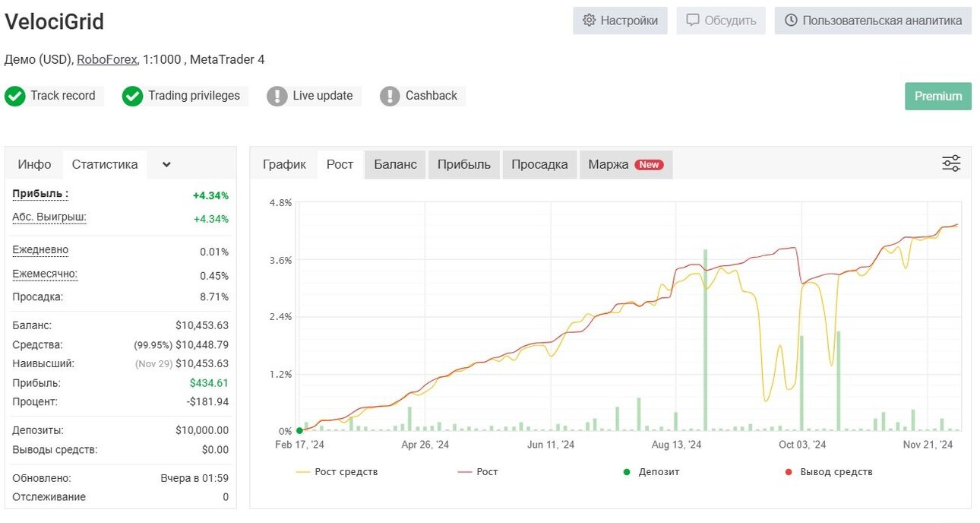Click the green Track record checkmark icon
The height and width of the screenshot is (523, 980).
click(15, 96)
